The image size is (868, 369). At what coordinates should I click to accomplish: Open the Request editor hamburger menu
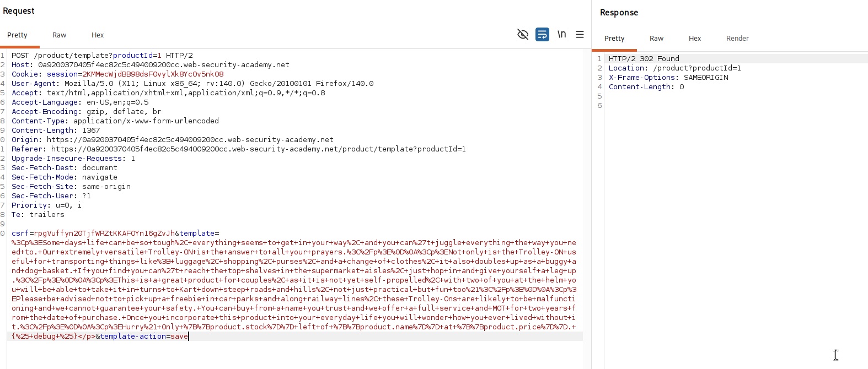[x=580, y=34]
